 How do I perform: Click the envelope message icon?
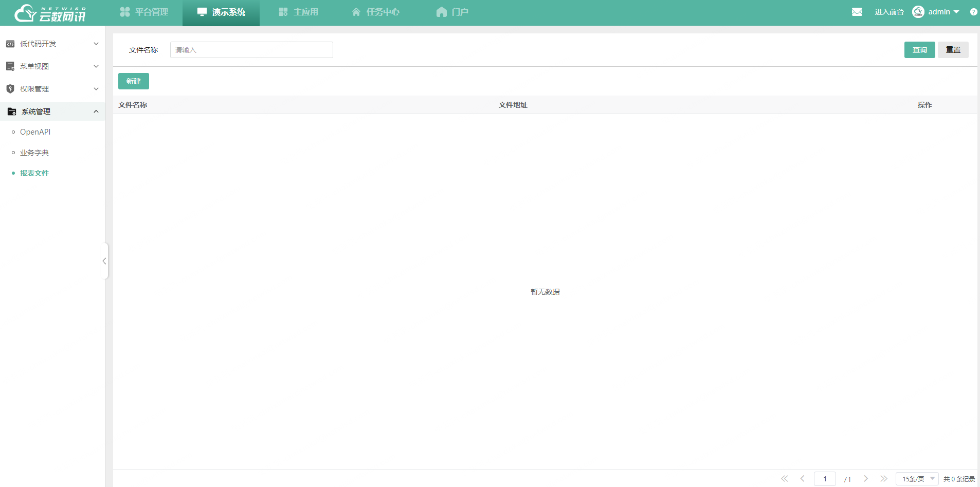(857, 11)
